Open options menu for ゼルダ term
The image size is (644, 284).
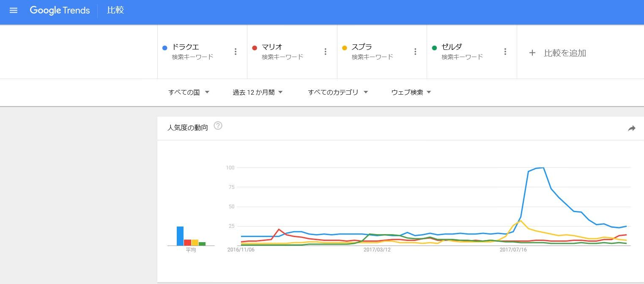[x=505, y=52]
